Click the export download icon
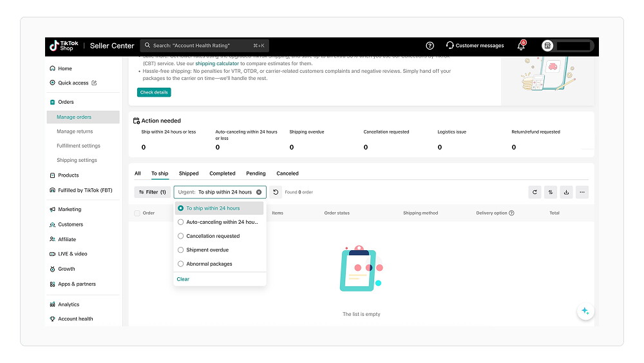Viewport: 644px width, 363px height. [566, 192]
